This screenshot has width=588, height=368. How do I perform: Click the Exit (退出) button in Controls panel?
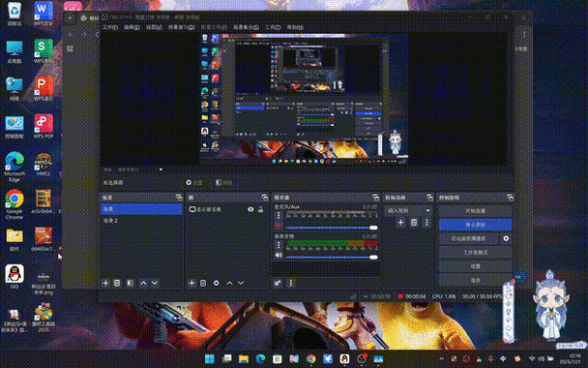pos(475,280)
